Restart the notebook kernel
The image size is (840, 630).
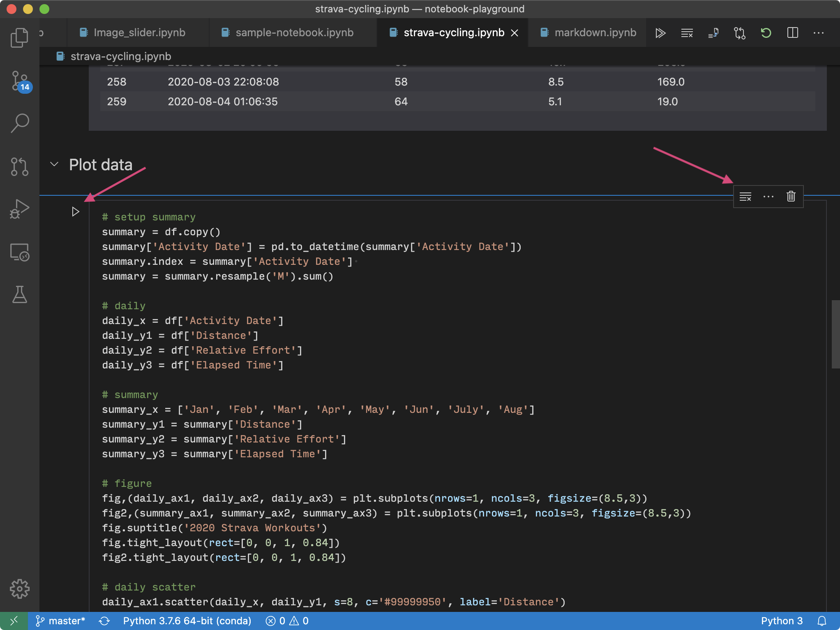click(766, 33)
